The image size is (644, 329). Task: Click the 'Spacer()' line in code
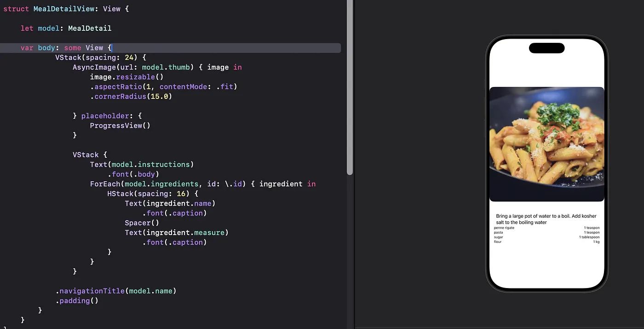click(142, 223)
